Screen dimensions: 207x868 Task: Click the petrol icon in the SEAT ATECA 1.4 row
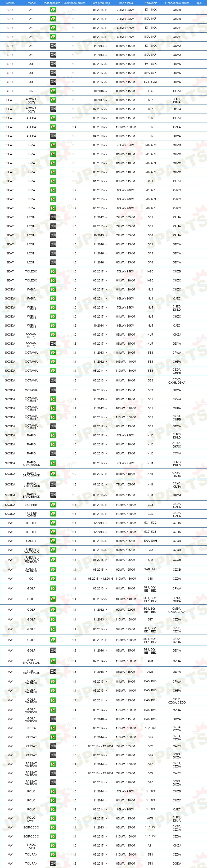53,127
